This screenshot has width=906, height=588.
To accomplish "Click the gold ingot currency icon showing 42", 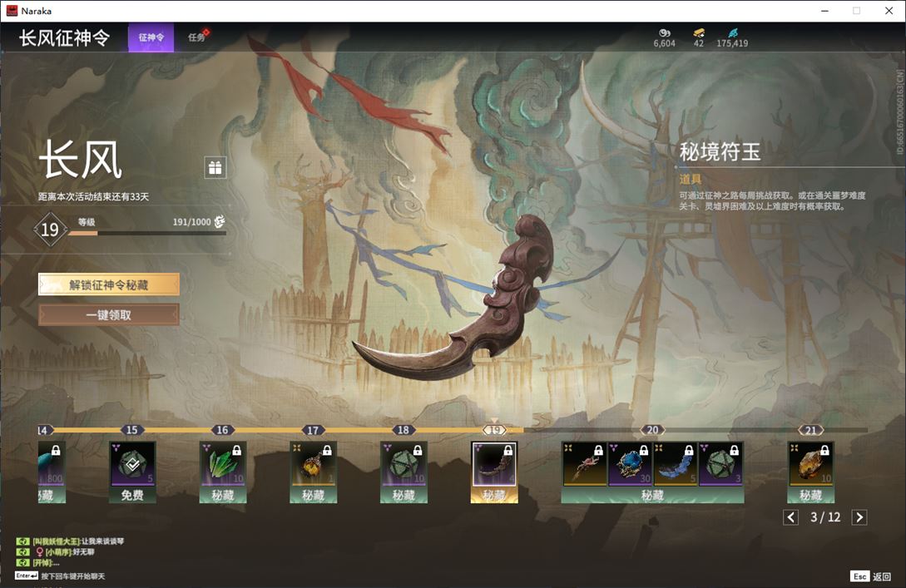I will (699, 33).
